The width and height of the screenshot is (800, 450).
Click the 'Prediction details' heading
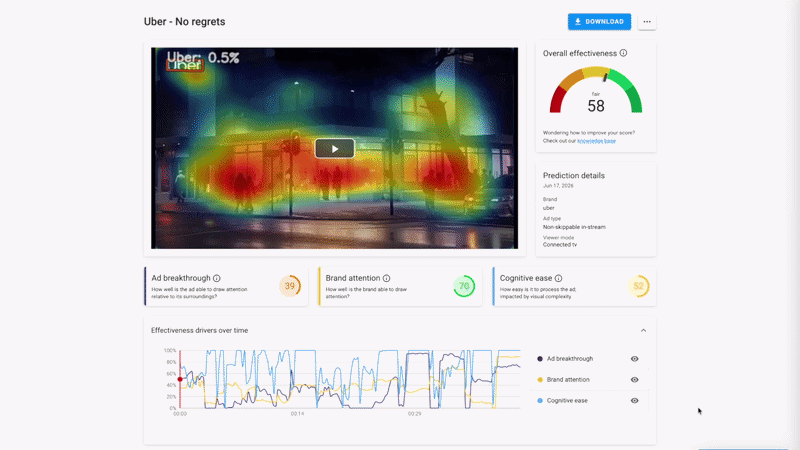point(573,176)
